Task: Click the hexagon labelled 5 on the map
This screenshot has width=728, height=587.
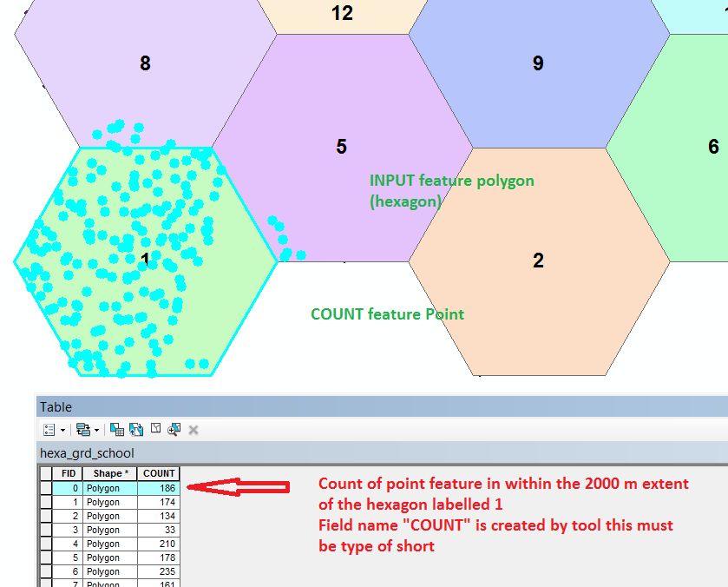Action: 342,147
